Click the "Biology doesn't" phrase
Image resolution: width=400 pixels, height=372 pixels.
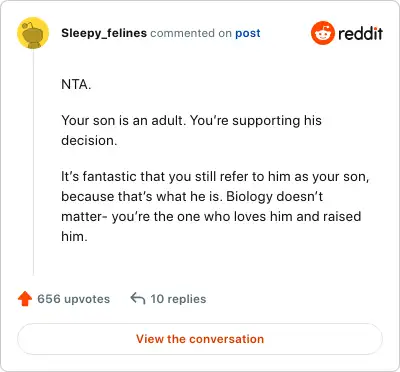pos(274,197)
